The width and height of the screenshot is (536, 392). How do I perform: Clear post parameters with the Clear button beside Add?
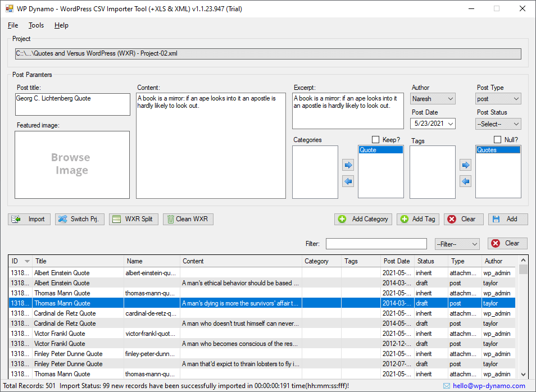[464, 219]
